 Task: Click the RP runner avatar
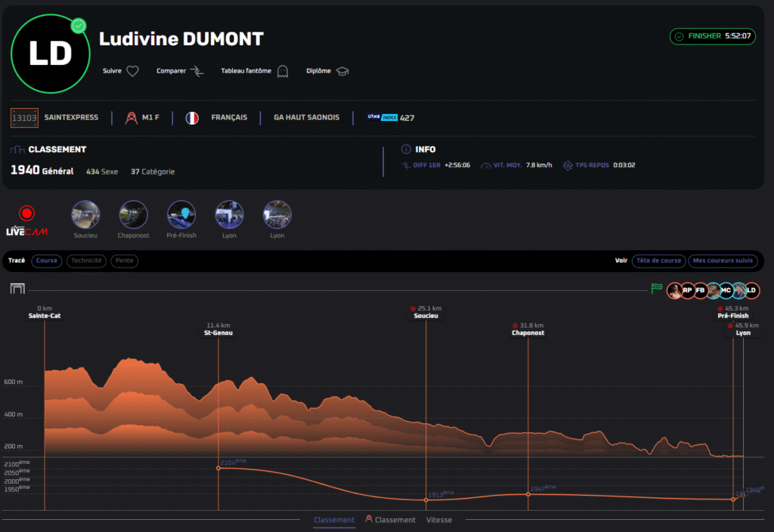[687, 290]
